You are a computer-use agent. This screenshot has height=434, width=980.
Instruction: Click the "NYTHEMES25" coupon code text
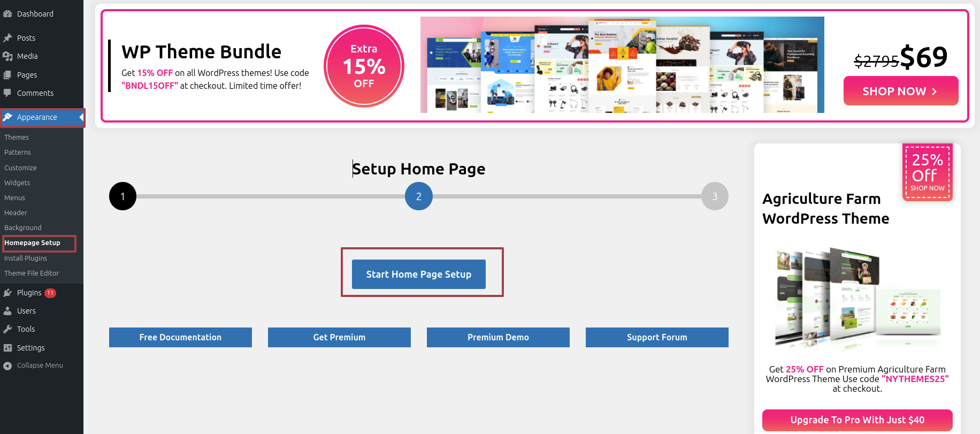pos(915,379)
